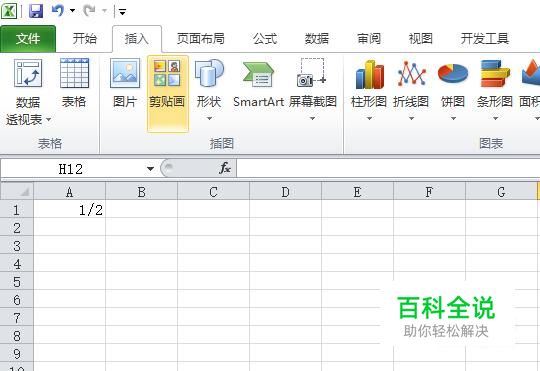This screenshot has height=371, width=540.
Task: Select row 2 header
Action: point(17,227)
